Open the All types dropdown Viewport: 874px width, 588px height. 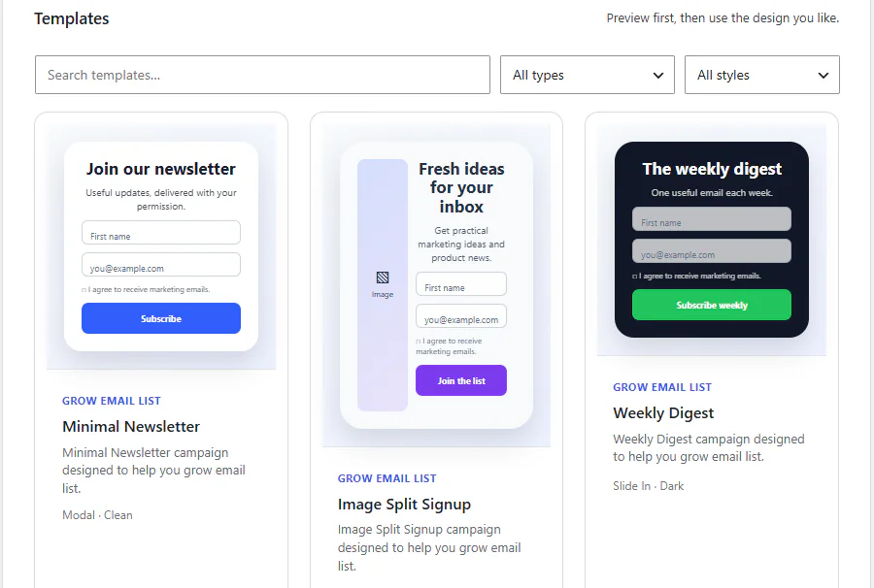click(588, 75)
